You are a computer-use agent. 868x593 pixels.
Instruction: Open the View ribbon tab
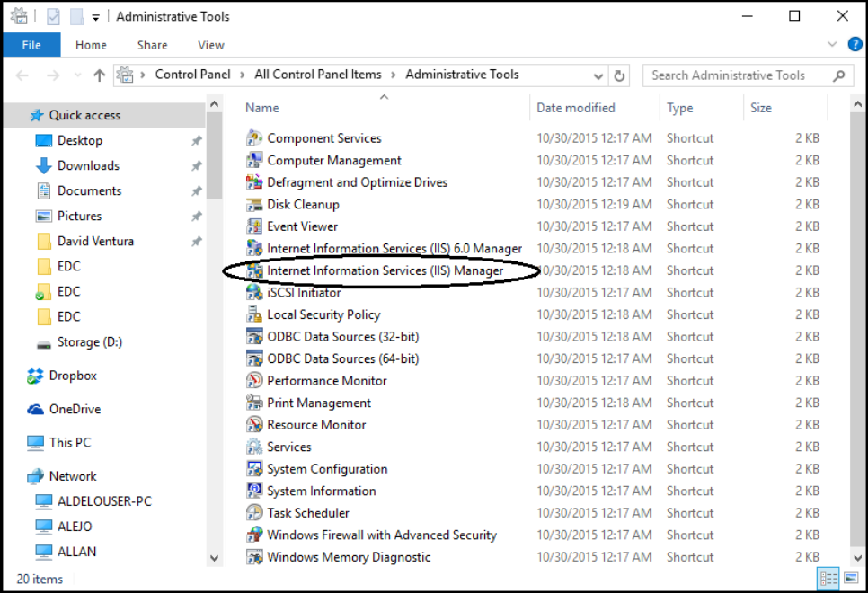tap(211, 46)
